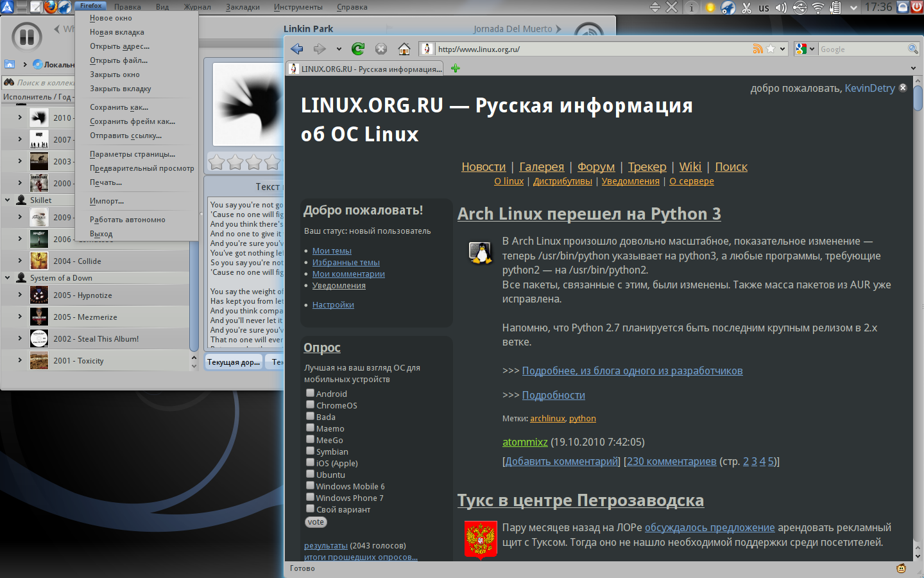Check the Ubuntu poll option
This screenshot has width=924, height=578.
tap(310, 474)
